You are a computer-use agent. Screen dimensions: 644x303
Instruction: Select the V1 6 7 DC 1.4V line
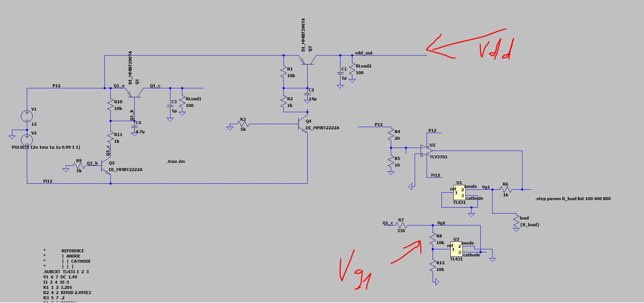[60, 277]
